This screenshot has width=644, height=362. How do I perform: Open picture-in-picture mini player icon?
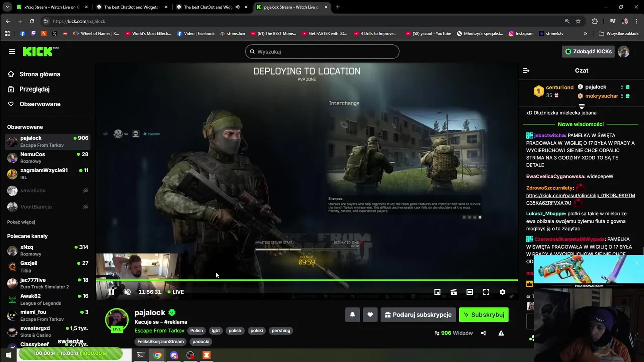point(437,292)
